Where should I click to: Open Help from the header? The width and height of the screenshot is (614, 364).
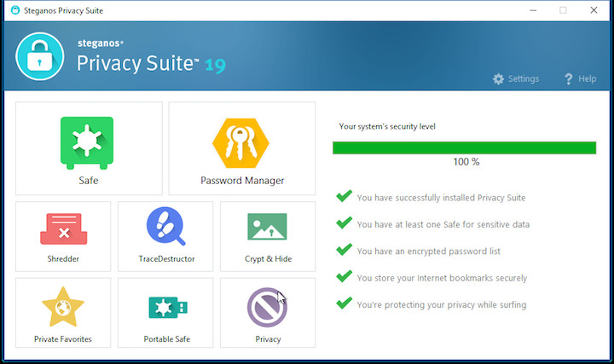tap(581, 79)
